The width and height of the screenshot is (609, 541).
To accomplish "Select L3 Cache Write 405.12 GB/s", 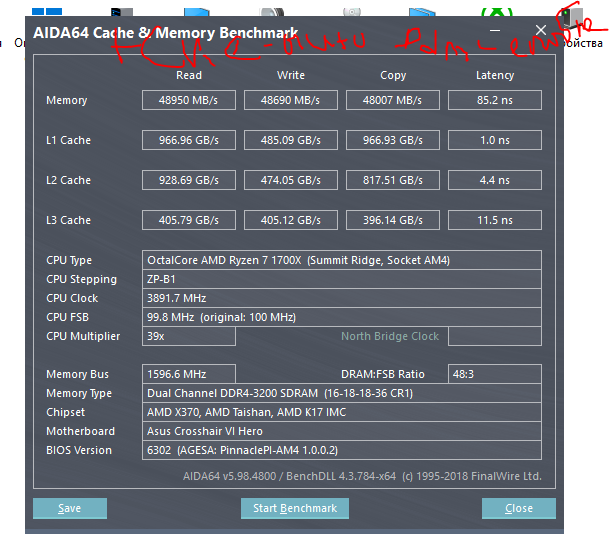I will (x=291, y=220).
